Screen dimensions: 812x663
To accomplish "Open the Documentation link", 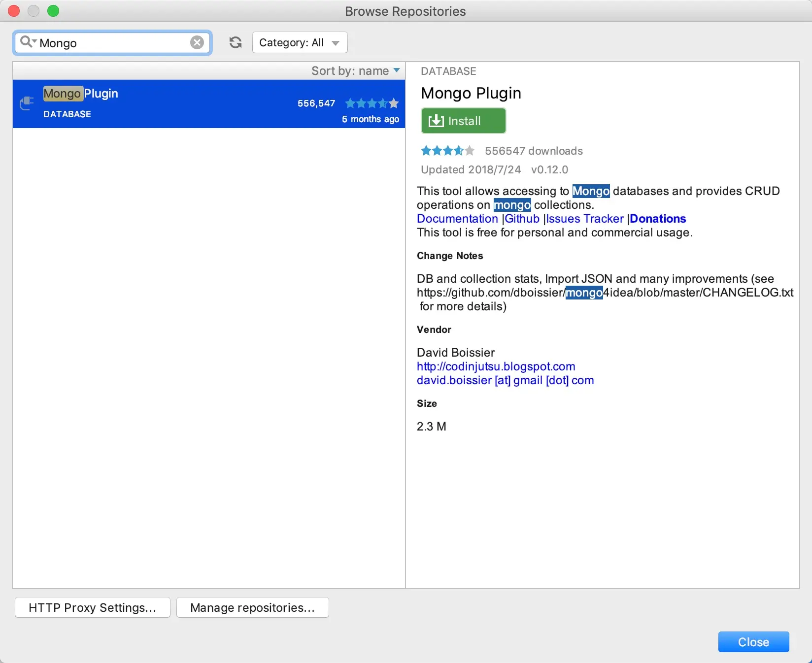I will point(457,219).
